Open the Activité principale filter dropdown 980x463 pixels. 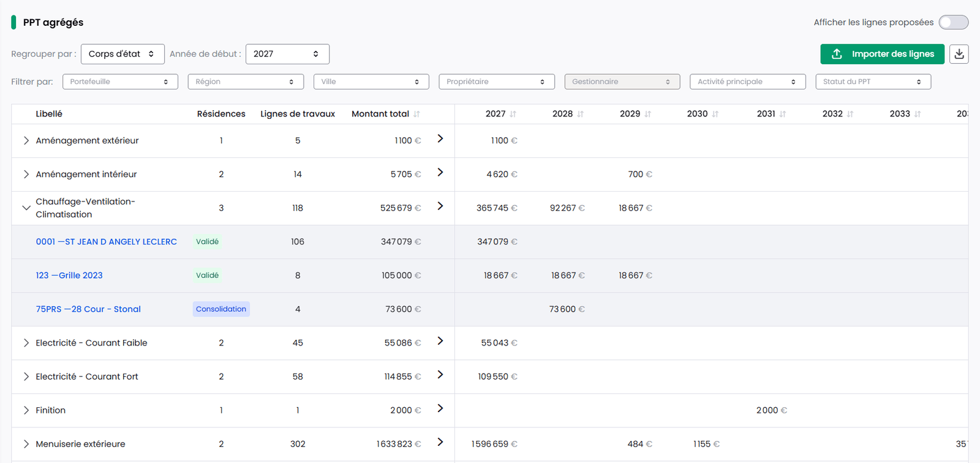point(748,81)
